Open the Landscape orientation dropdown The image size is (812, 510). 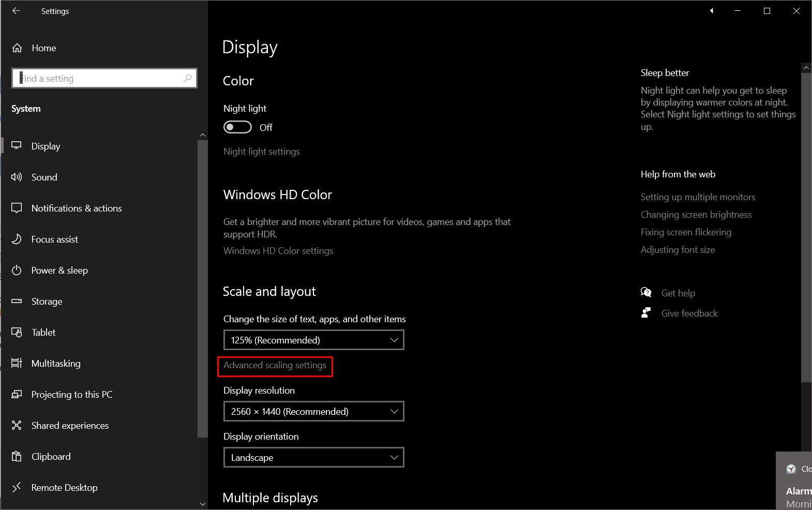(313, 458)
